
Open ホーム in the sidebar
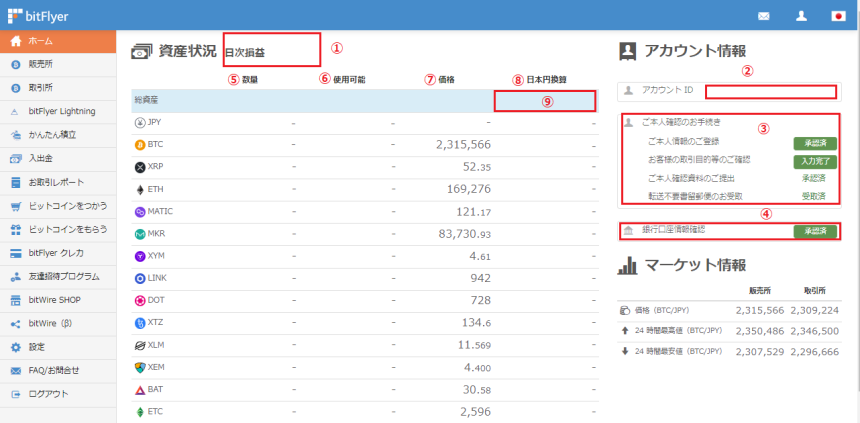[x=58, y=41]
